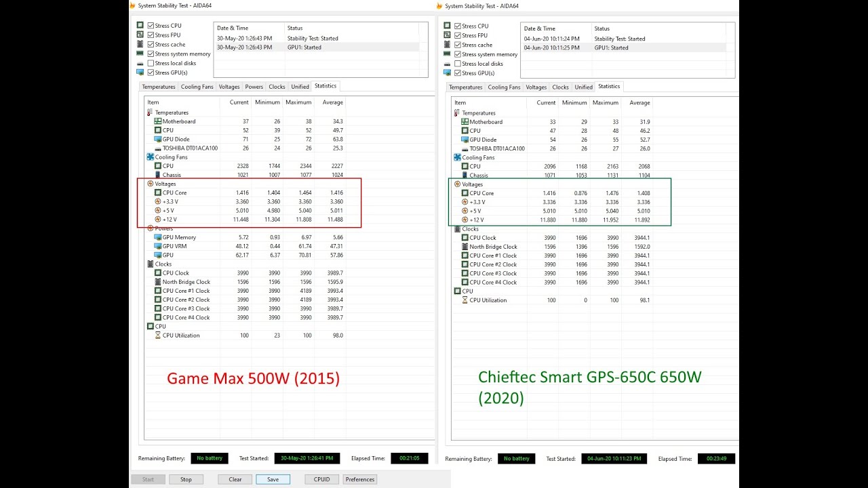Viewport: 868px width, 488px height.
Task: Click Stress system memory RAM icon, left window
Action: click(140, 54)
